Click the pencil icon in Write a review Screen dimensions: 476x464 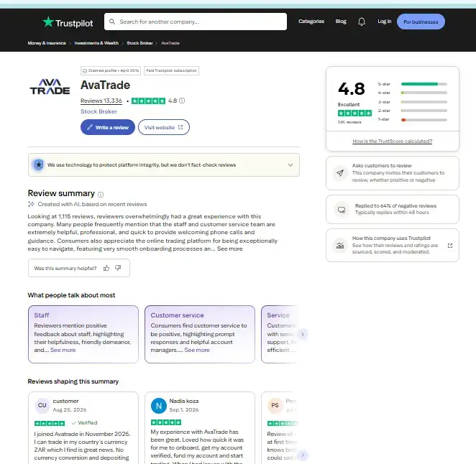coord(90,127)
